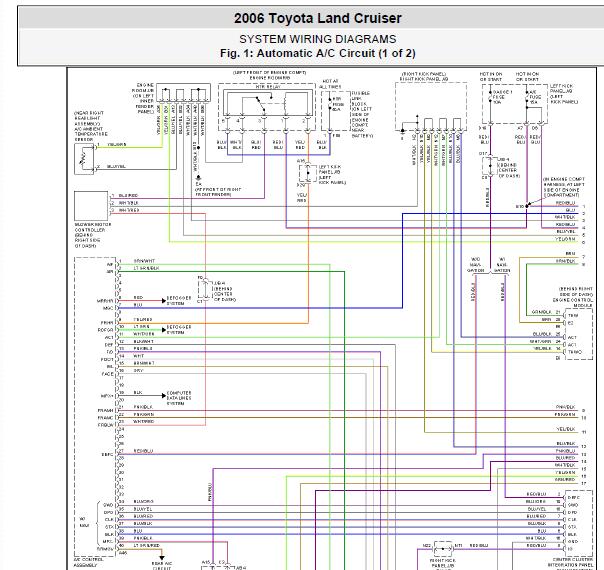Click the "REAR A/C CIRCUIT" reference arrow label
Viewport: 604px width, 570px height.
click(x=162, y=565)
